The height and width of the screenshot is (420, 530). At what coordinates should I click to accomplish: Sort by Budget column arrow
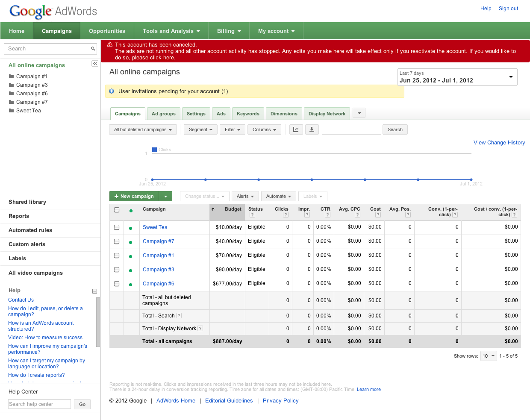(213, 209)
